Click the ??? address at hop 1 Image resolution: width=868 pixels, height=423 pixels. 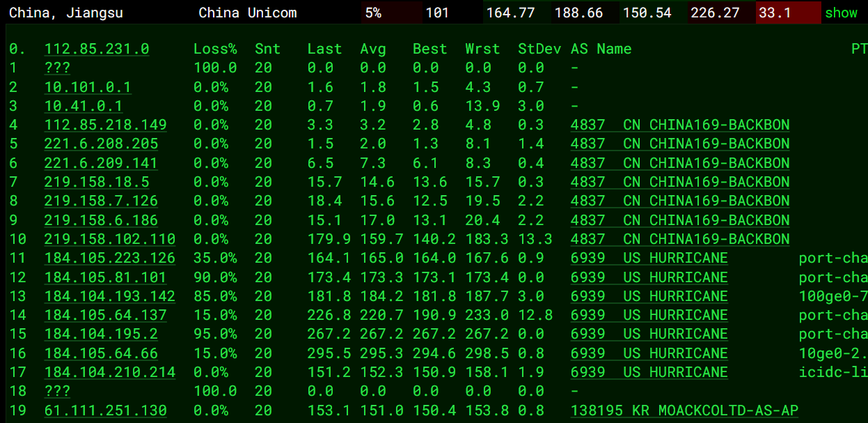(57, 68)
